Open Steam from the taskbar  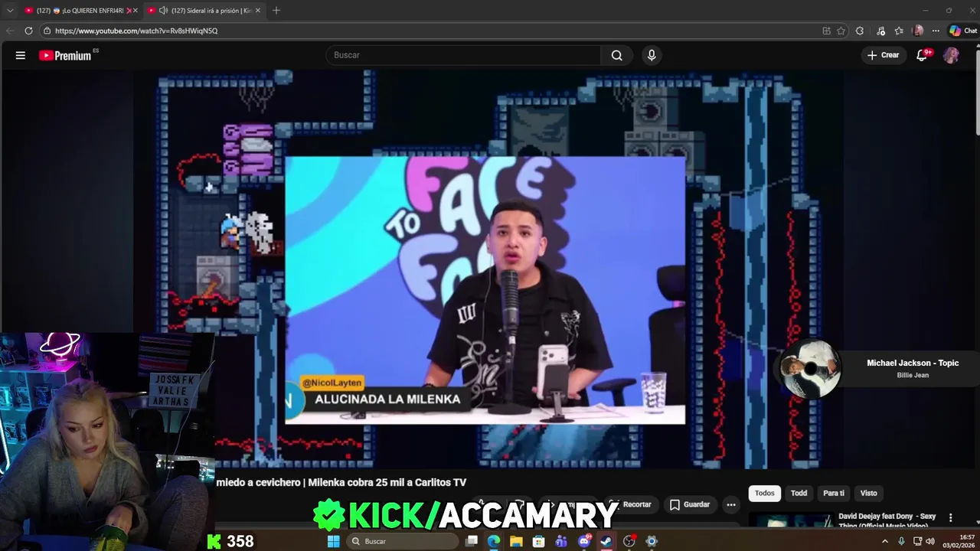pos(606,541)
